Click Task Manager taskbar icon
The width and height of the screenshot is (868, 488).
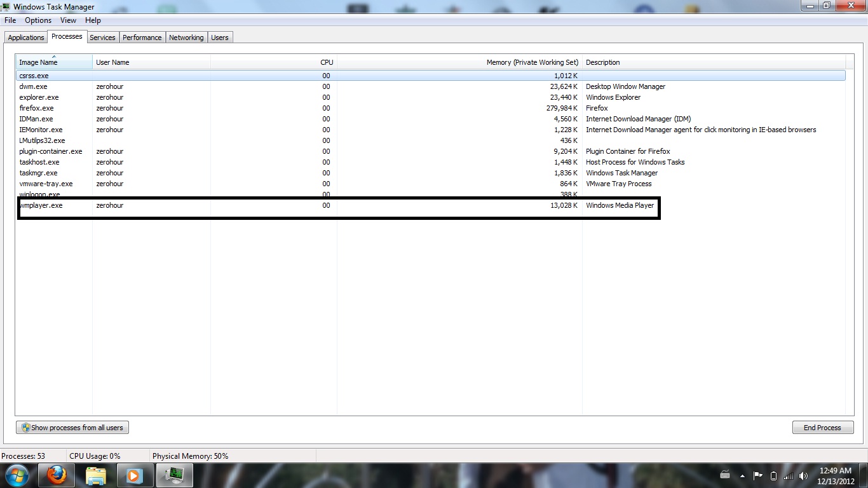[174, 475]
